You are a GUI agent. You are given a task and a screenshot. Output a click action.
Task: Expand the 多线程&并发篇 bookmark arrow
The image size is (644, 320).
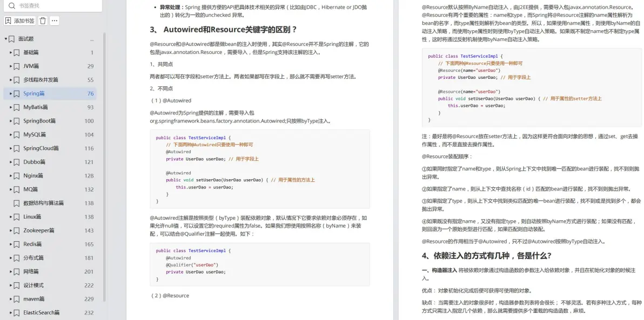tap(11, 79)
